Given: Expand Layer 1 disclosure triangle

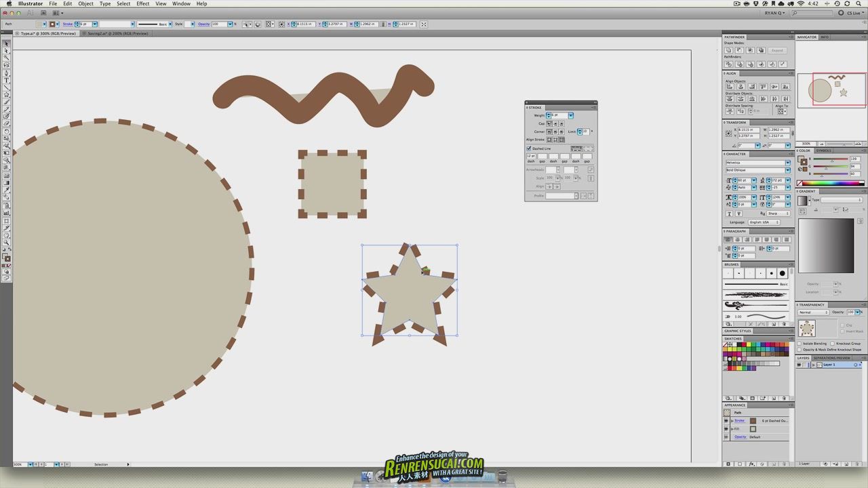Looking at the screenshot, I should point(814,365).
